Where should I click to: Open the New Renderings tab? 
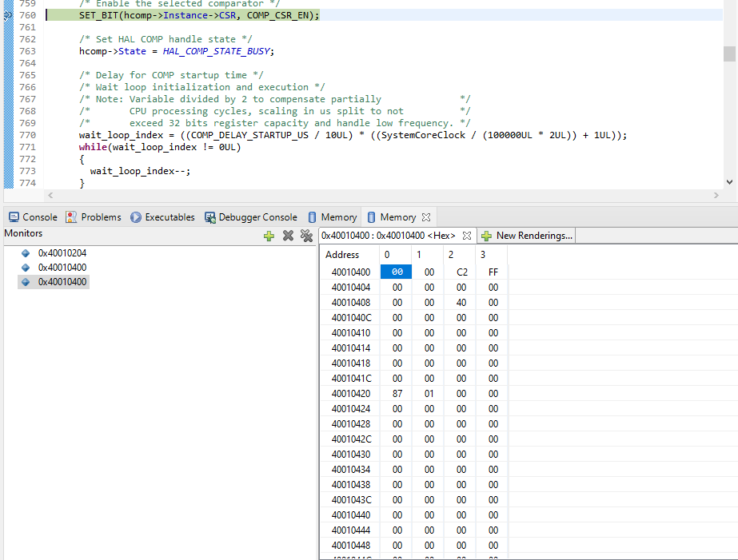[527, 236]
